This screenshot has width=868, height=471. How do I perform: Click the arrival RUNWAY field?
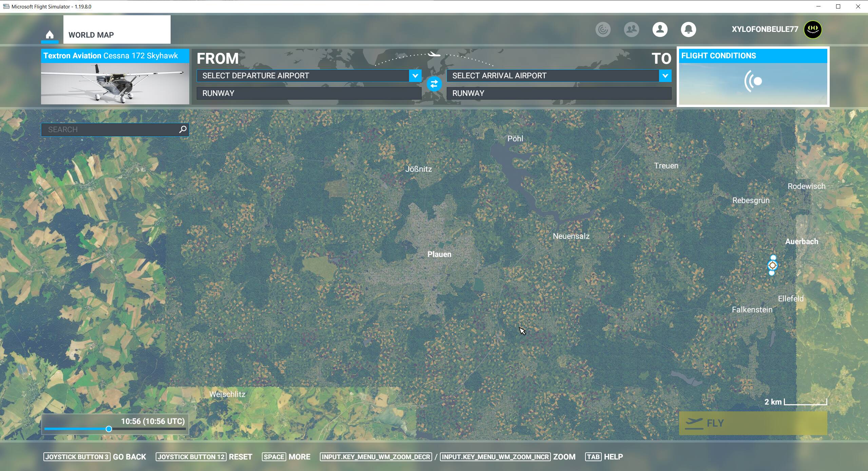pos(559,93)
